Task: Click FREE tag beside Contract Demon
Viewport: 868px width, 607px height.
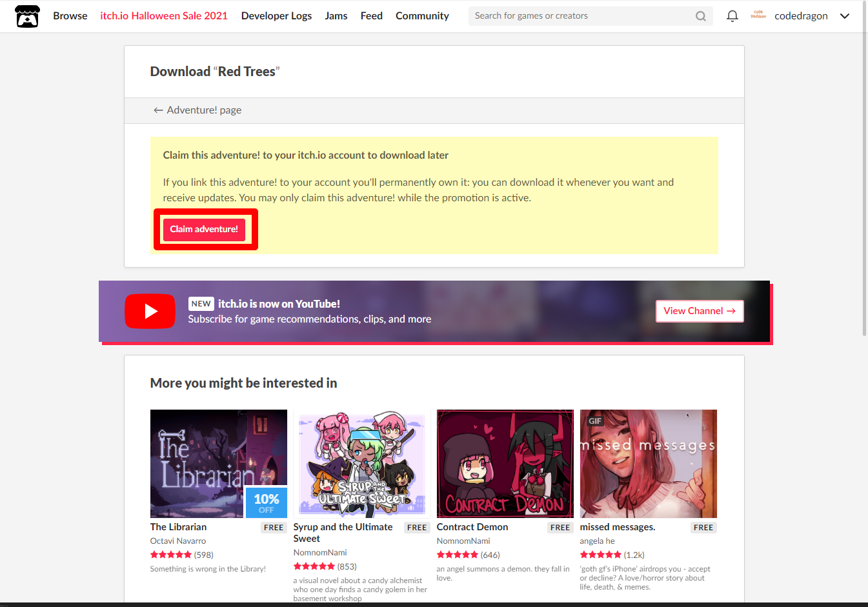Action: [560, 528]
